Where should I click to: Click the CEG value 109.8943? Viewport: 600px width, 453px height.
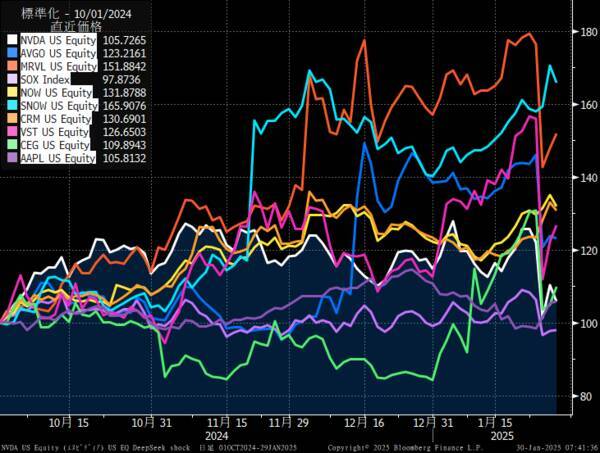(x=124, y=145)
